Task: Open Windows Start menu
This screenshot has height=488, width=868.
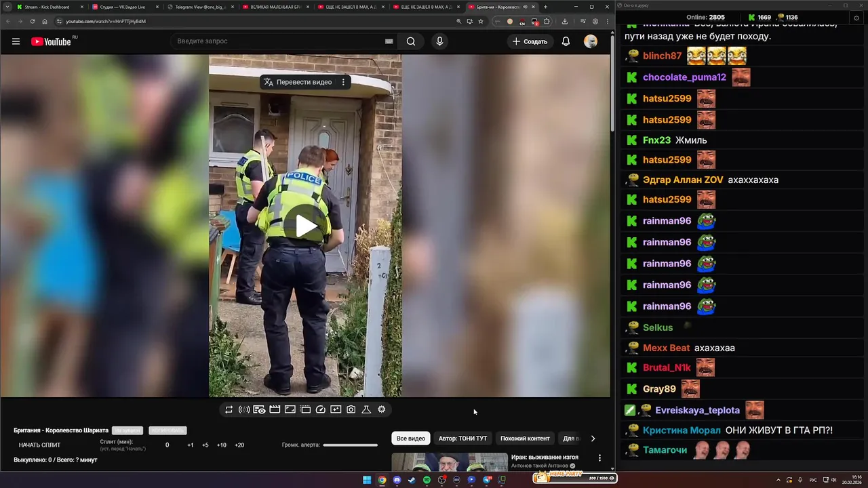Action: pyautogui.click(x=367, y=480)
